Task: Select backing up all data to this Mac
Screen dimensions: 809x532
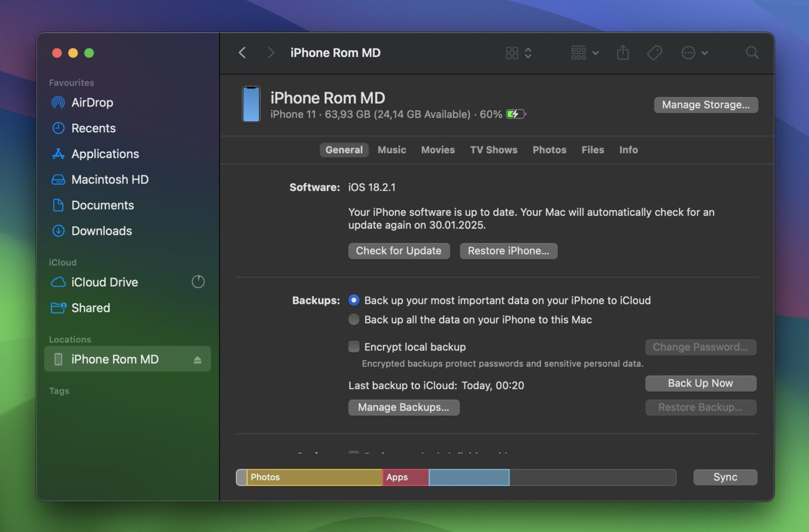Action: pyautogui.click(x=353, y=319)
